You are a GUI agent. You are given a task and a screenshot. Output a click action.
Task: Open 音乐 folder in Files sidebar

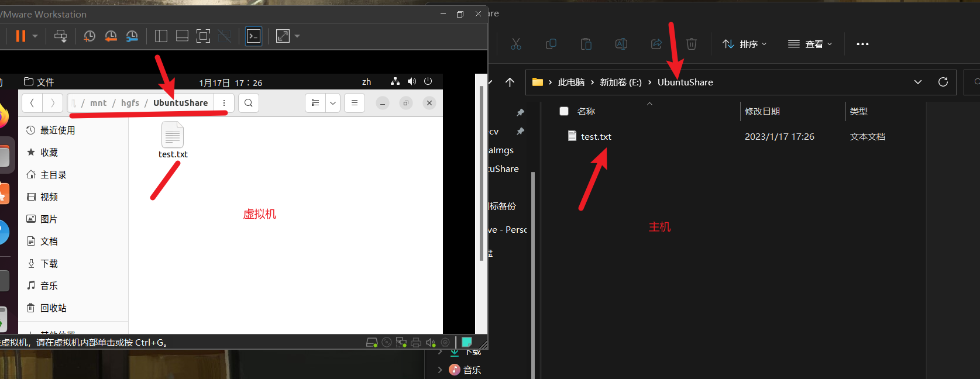pyautogui.click(x=73, y=286)
